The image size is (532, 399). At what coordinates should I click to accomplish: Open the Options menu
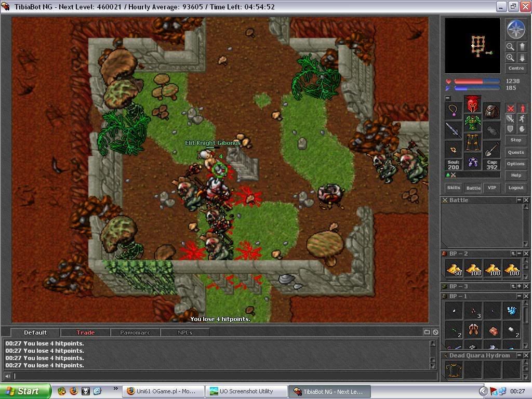pyautogui.click(x=516, y=164)
